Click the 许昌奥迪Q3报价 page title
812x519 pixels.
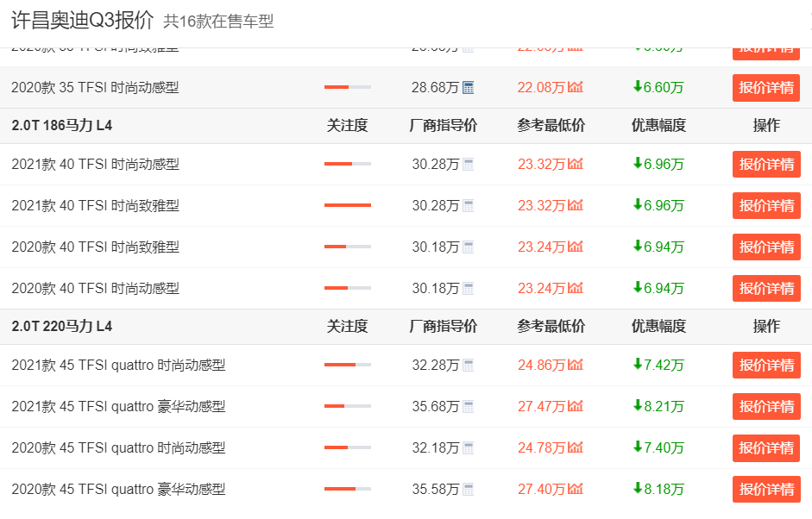click(x=83, y=21)
